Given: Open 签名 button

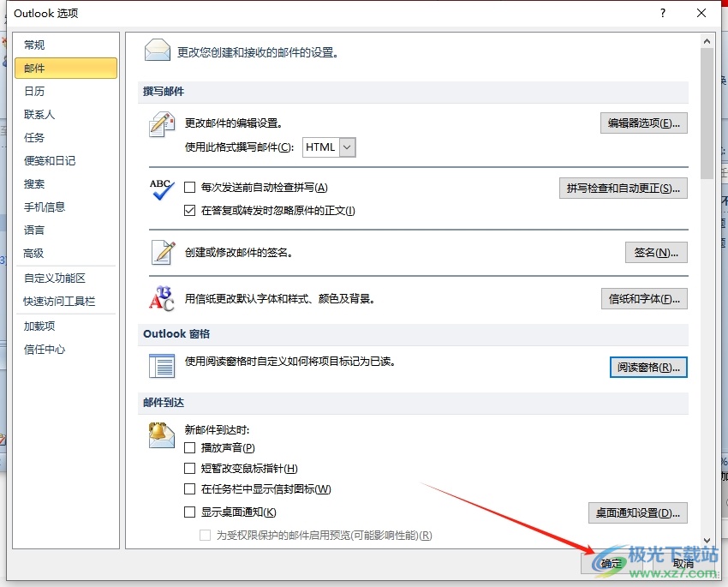Looking at the screenshot, I should click(656, 253).
